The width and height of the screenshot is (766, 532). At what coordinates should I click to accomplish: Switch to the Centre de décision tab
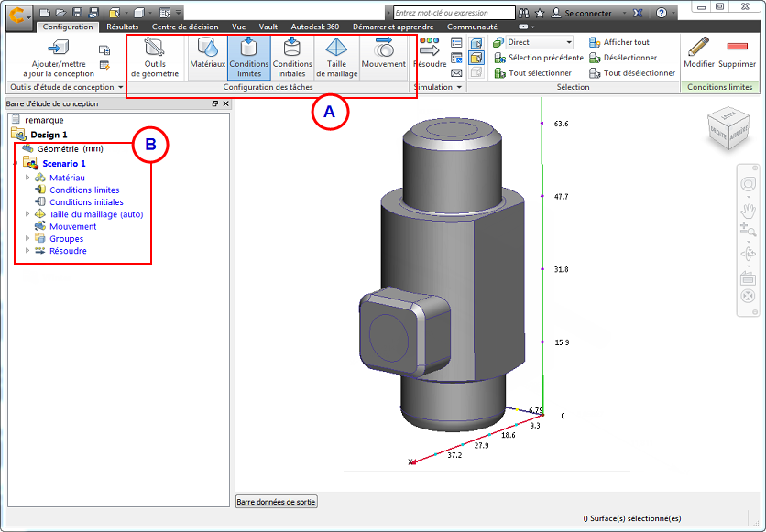[x=185, y=27]
